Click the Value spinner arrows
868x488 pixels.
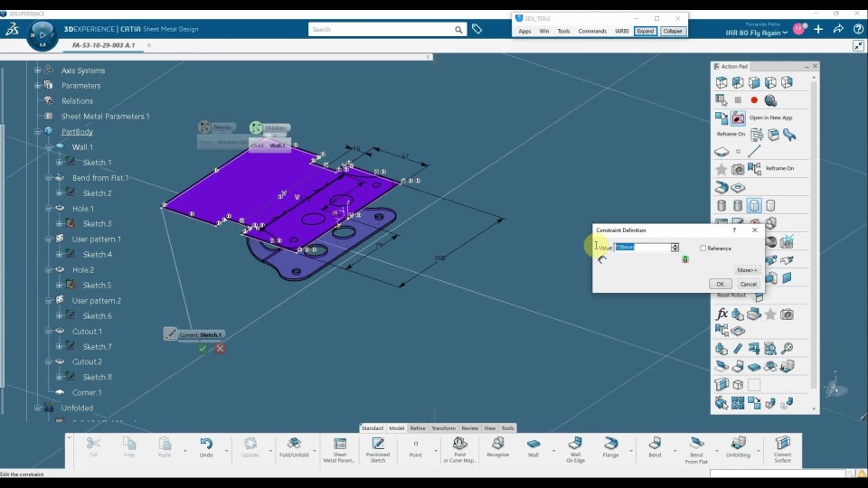(x=675, y=248)
